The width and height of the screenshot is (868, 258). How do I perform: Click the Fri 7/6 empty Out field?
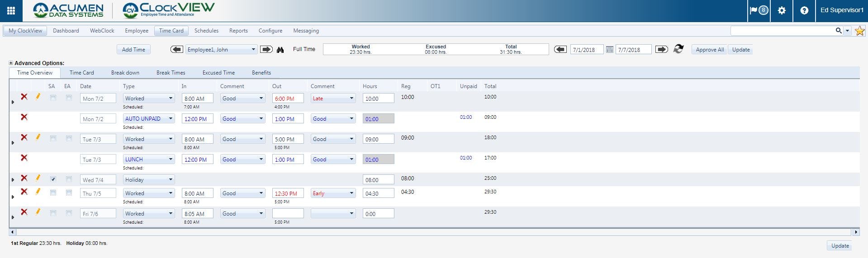[288, 213]
